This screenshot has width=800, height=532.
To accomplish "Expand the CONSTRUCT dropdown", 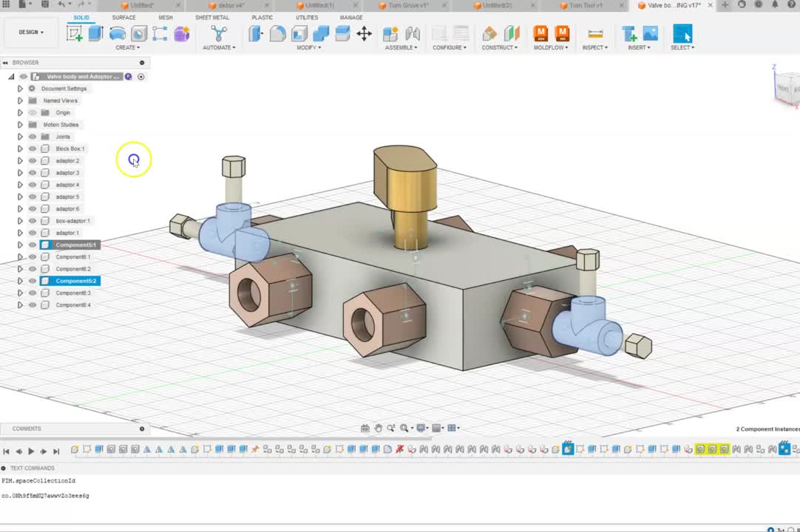I will [x=500, y=47].
